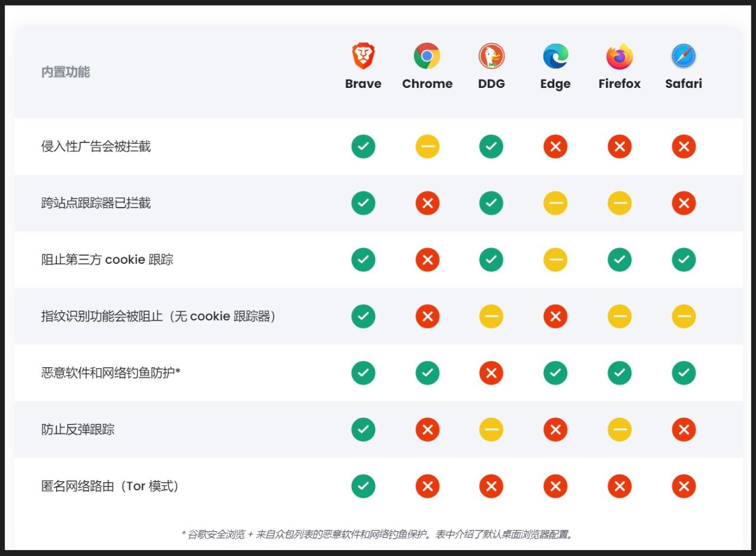Click Edge's yellow icon in 跨站点跟踪器已拦截 row
The width and height of the screenshot is (756, 556).
click(x=555, y=203)
